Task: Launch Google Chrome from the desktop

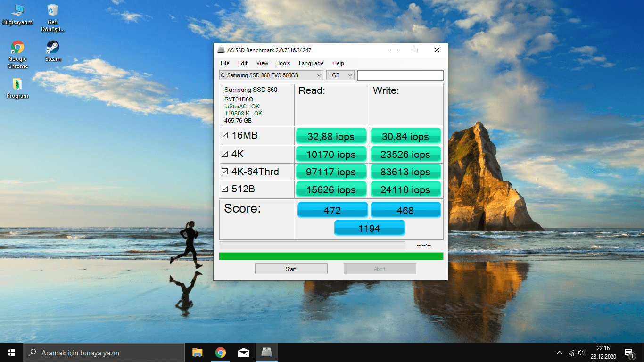Action: (x=17, y=55)
